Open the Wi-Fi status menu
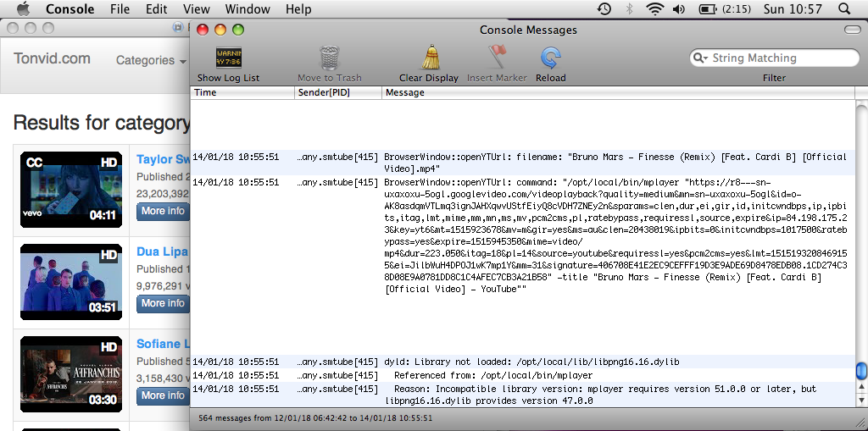The height and width of the screenshot is (431, 868). (x=655, y=8)
